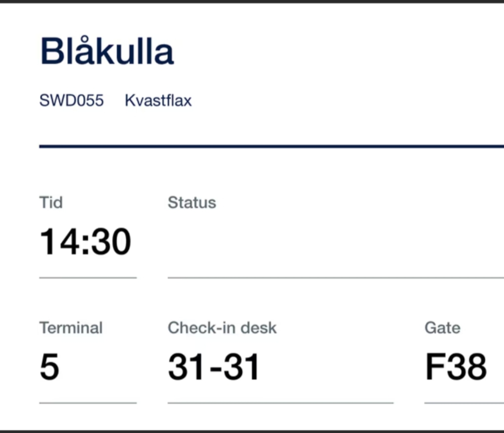
Task: Select terminal number 5
Action: pyautogui.click(x=49, y=367)
